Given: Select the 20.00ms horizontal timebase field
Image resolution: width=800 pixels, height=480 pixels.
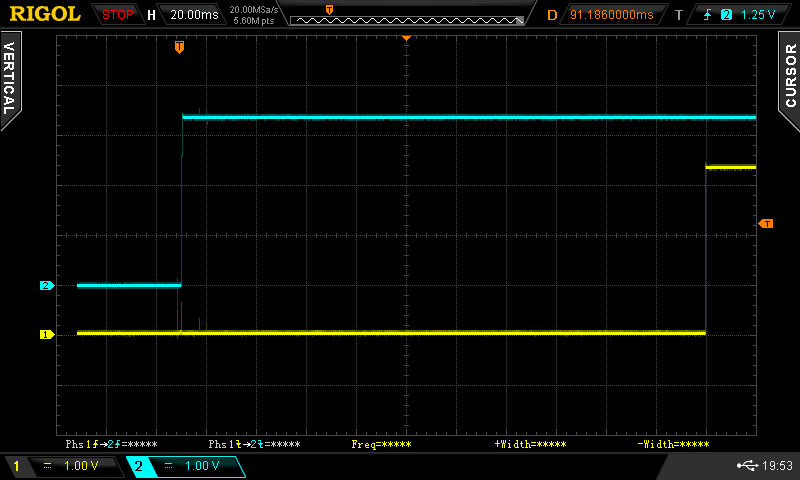Looking at the screenshot, I should pos(191,15).
